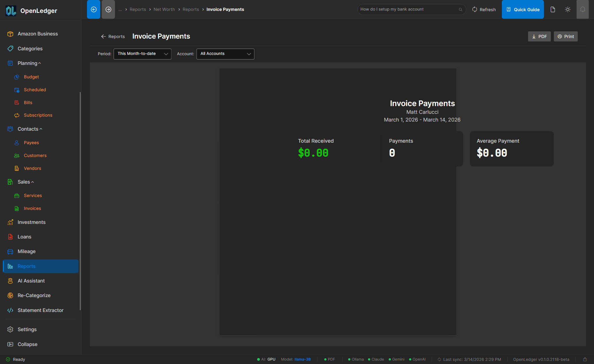Viewport: 594px width, 364px height.
Task: Open the AI Assistant sidebar item
Action: click(x=31, y=281)
